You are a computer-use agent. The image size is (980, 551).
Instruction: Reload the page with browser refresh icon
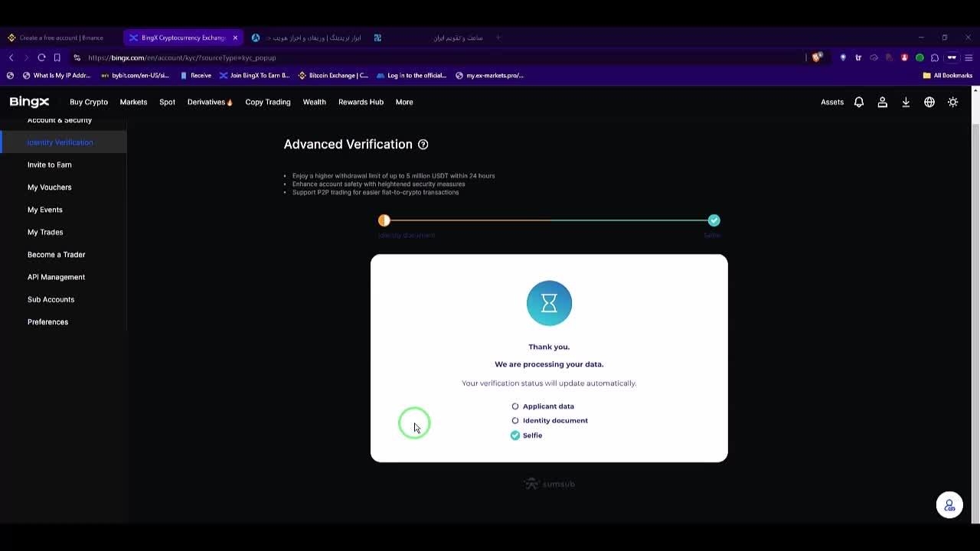[41, 57]
